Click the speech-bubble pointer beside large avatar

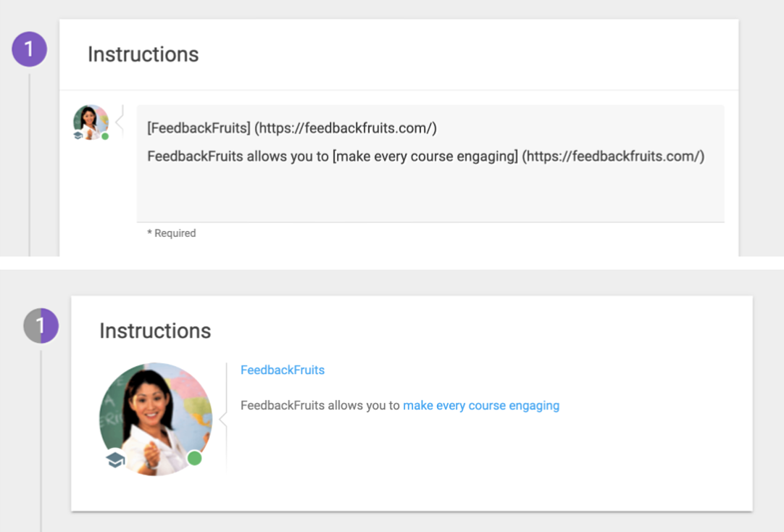(x=223, y=420)
